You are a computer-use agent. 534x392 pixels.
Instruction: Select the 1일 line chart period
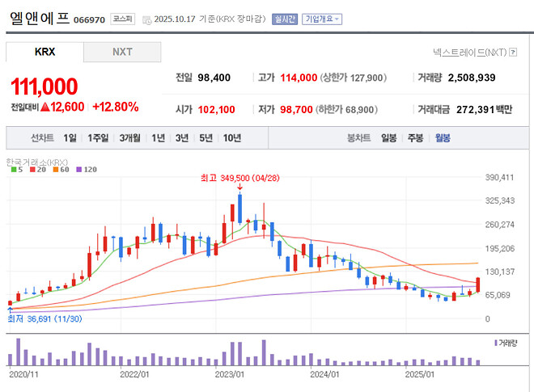(70, 138)
